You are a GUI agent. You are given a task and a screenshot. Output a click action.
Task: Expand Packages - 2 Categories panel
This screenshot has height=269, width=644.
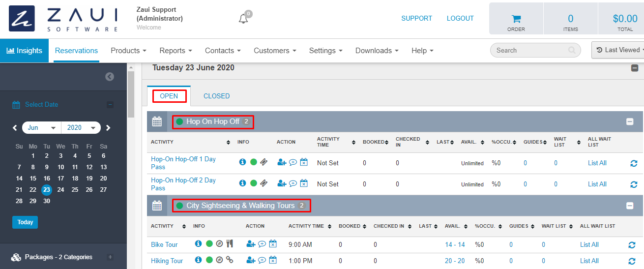110,257
